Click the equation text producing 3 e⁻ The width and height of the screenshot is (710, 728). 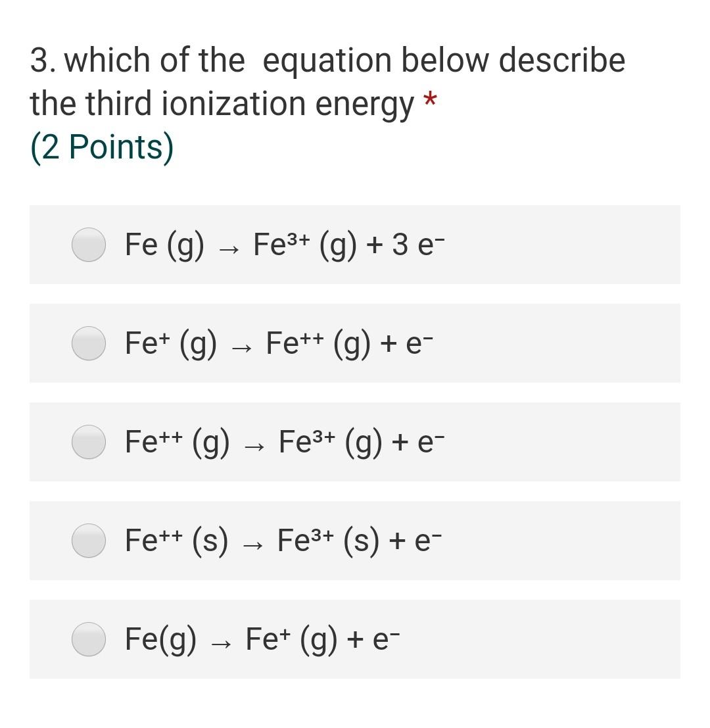[285, 245]
